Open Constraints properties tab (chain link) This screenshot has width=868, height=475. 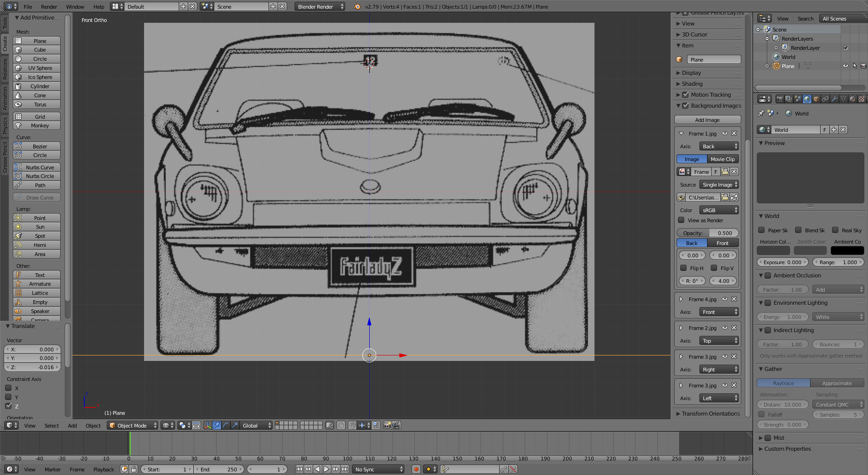(825, 99)
